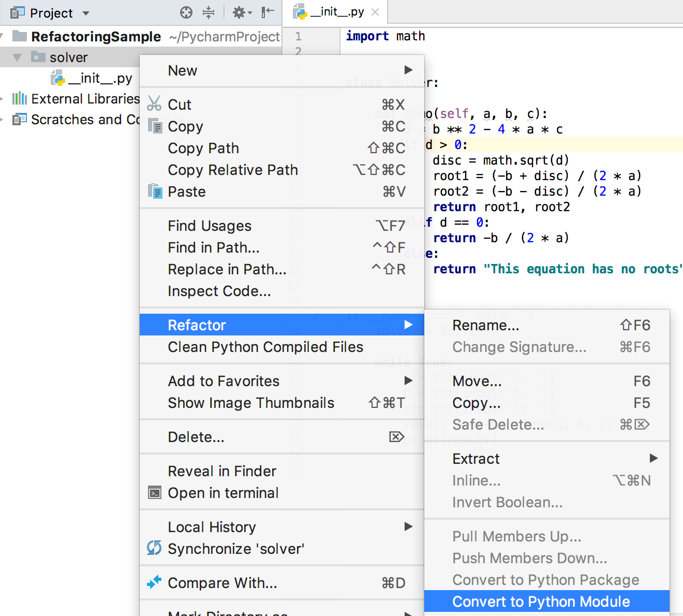Click the terminal icon beside Open in terminal
This screenshot has width=683, height=616.
point(154,493)
